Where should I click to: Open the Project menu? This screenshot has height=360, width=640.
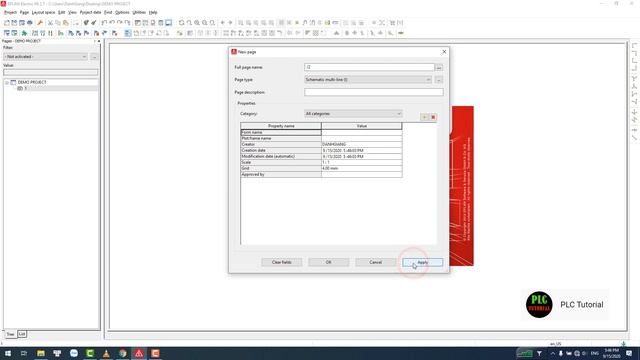(10, 13)
